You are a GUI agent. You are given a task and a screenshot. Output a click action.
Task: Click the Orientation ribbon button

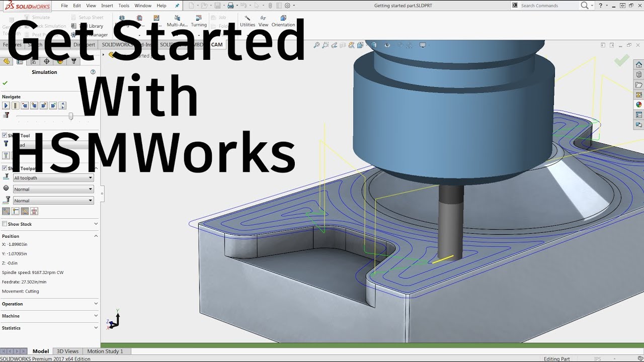point(283,21)
